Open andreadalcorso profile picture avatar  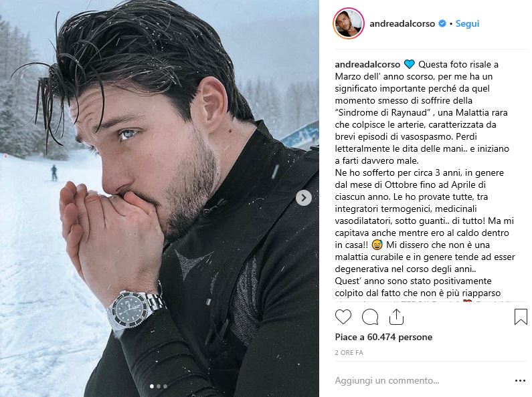click(x=349, y=24)
